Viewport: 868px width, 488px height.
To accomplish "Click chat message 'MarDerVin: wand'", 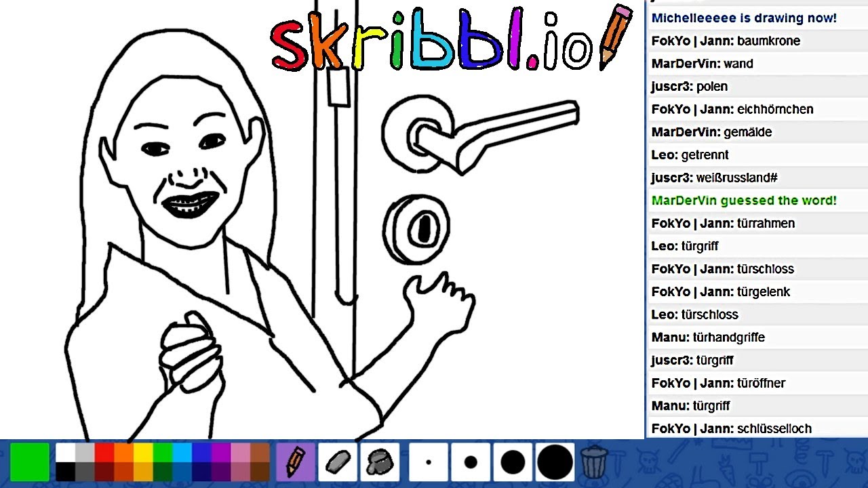I will pyautogui.click(x=702, y=64).
